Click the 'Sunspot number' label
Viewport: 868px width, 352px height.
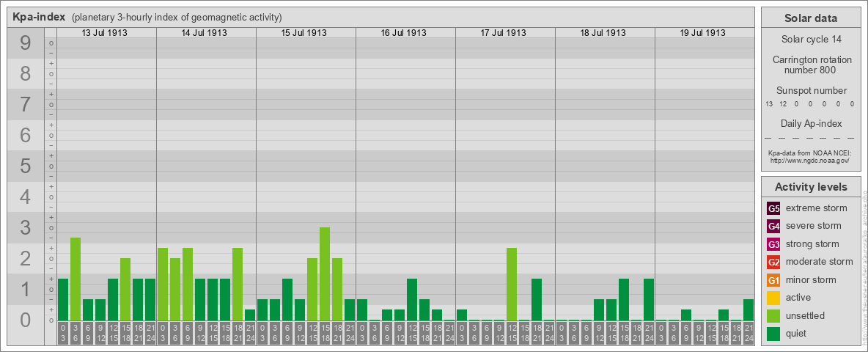811,90
